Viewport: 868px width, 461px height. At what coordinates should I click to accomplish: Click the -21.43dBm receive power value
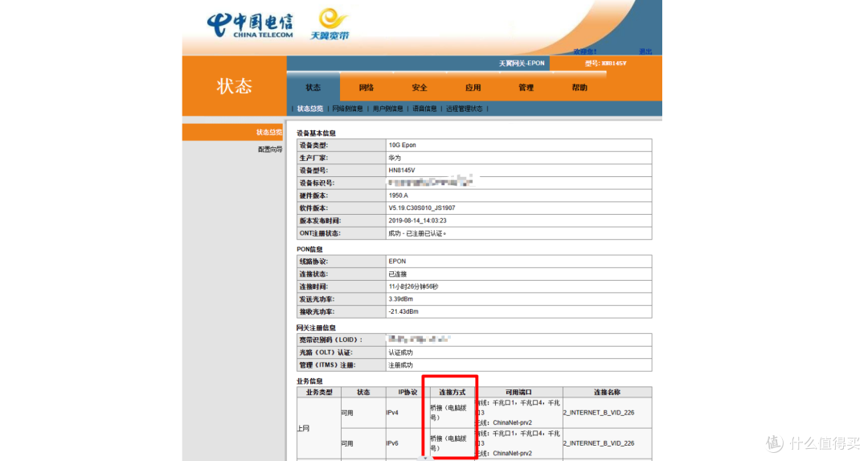[403, 312]
